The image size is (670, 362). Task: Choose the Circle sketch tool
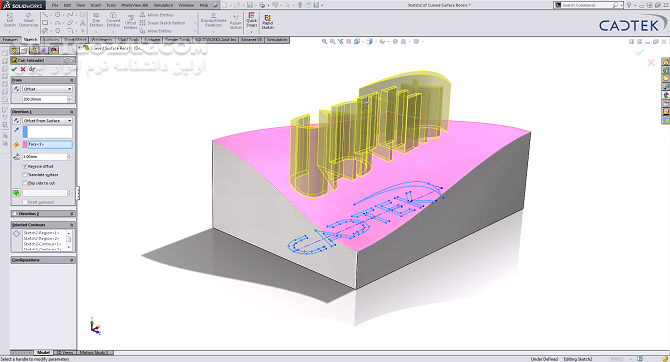(x=57, y=15)
